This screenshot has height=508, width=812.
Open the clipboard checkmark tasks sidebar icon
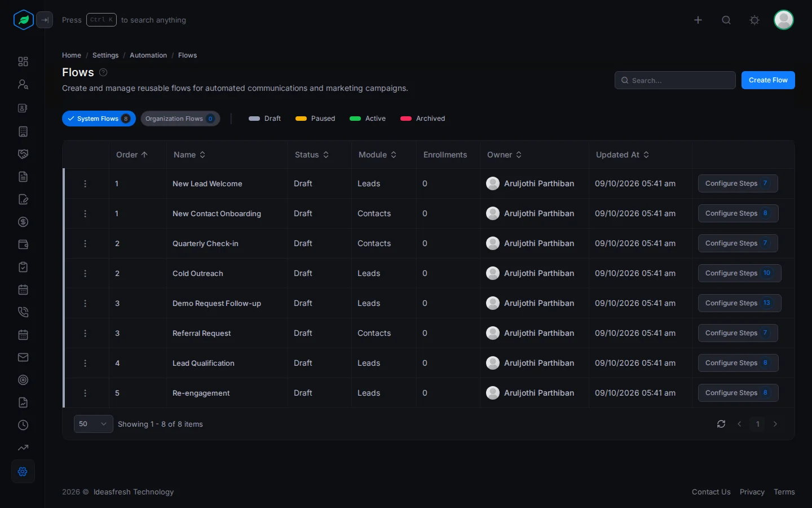coord(23,267)
